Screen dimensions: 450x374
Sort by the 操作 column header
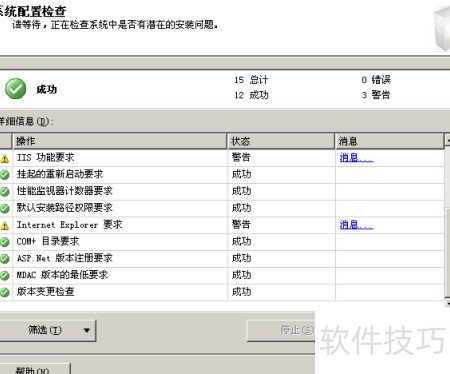120,141
